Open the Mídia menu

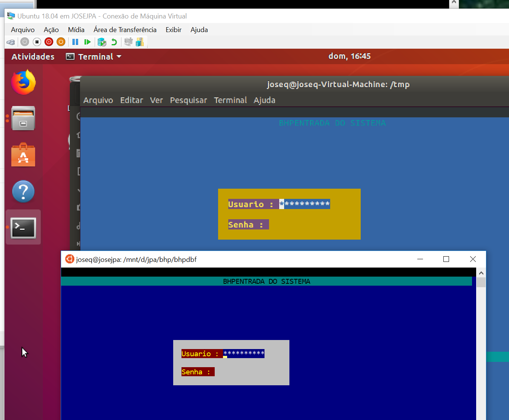click(76, 30)
